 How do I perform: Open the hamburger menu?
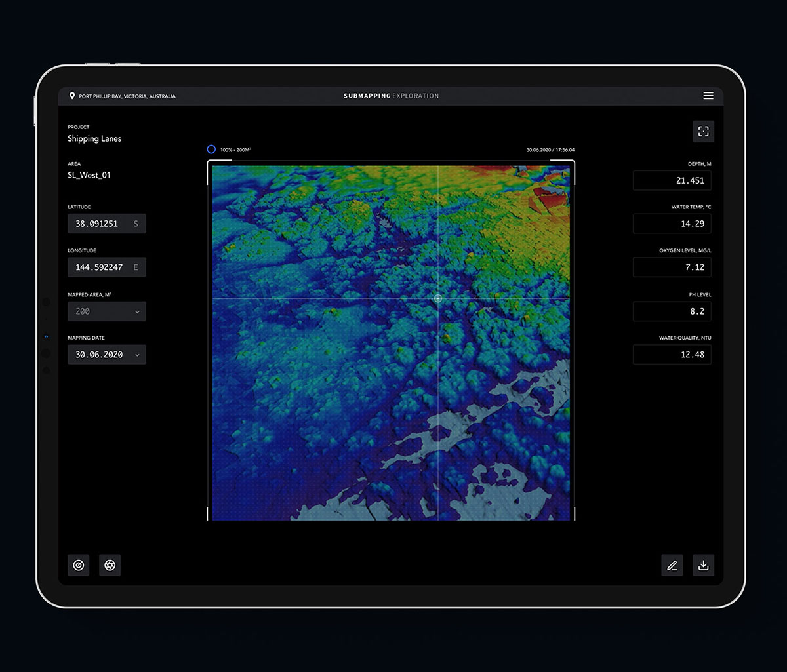(x=708, y=96)
